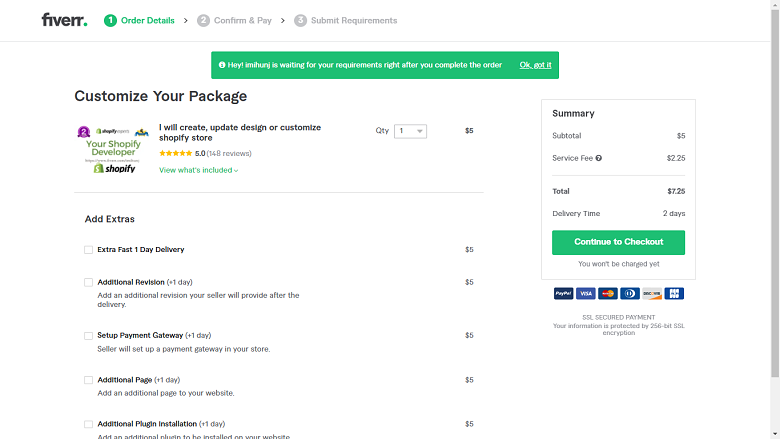Click chevron between Confirm & Pay and Submit
The height and width of the screenshot is (439, 780).
[283, 20]
